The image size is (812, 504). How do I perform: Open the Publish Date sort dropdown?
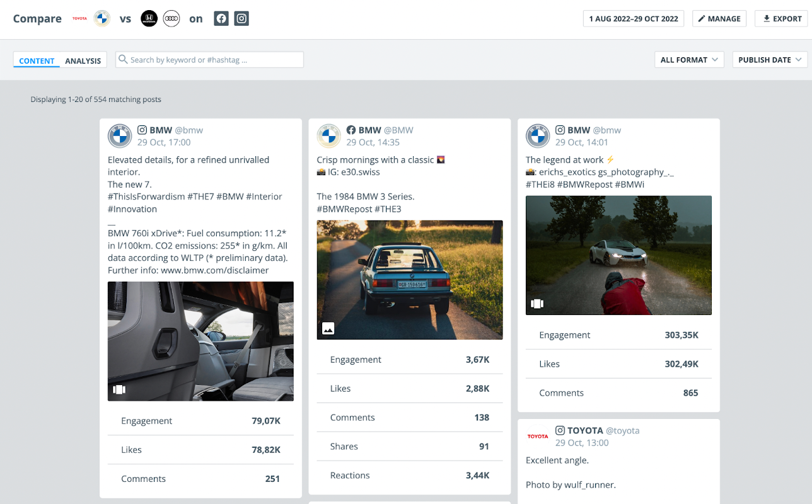[x=770, y=60]
